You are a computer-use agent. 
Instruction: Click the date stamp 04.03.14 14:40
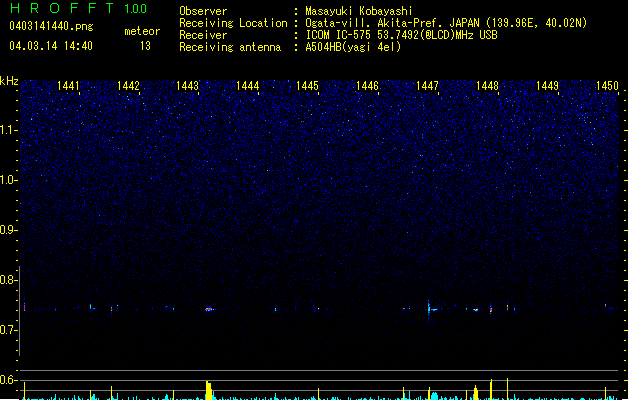(x=51, y=46)
